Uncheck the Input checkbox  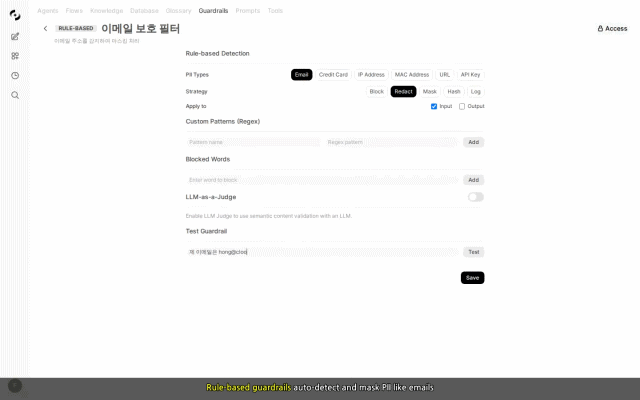(x=434, y=106)
